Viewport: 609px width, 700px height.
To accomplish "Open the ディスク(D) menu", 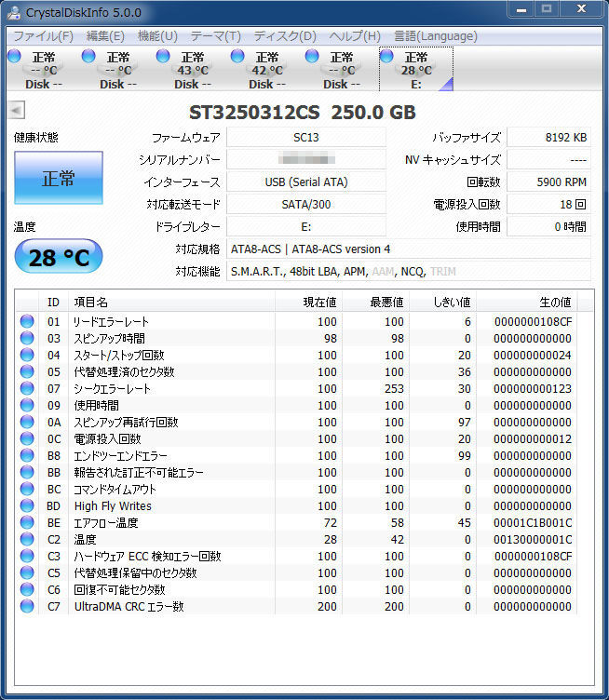I will (x=285, y=36).
